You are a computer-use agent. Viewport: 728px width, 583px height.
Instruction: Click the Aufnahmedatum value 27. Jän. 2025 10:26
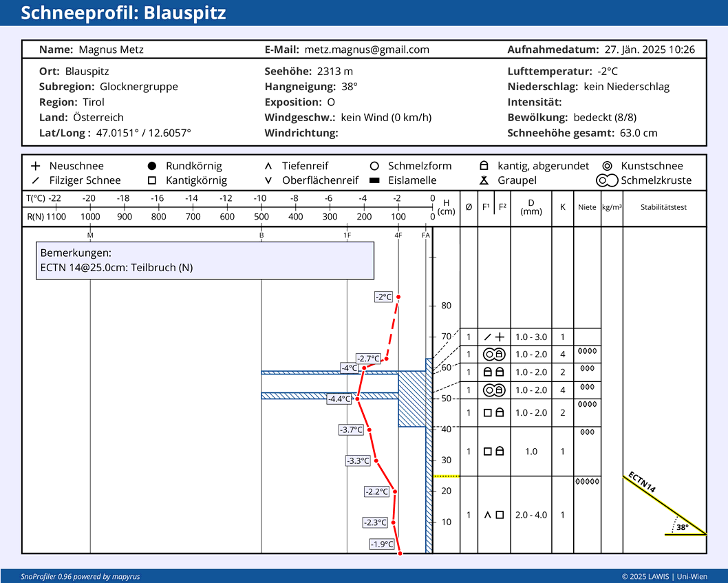pyautogui.click(x=650, y=50)
